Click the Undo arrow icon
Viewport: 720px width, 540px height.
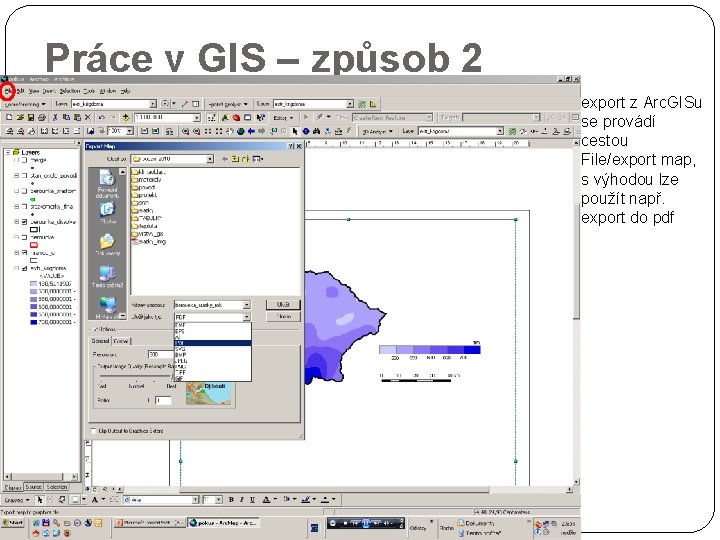pos(101,118)
